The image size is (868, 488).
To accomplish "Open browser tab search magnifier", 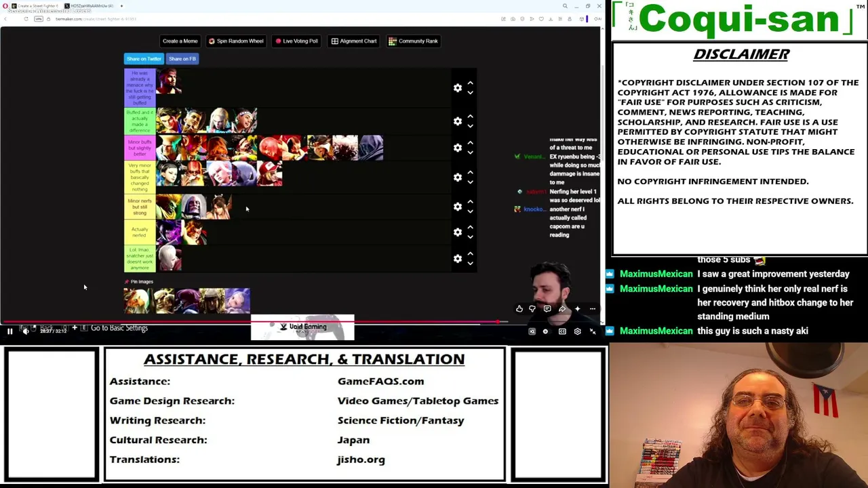I will [x=565, y=6].
